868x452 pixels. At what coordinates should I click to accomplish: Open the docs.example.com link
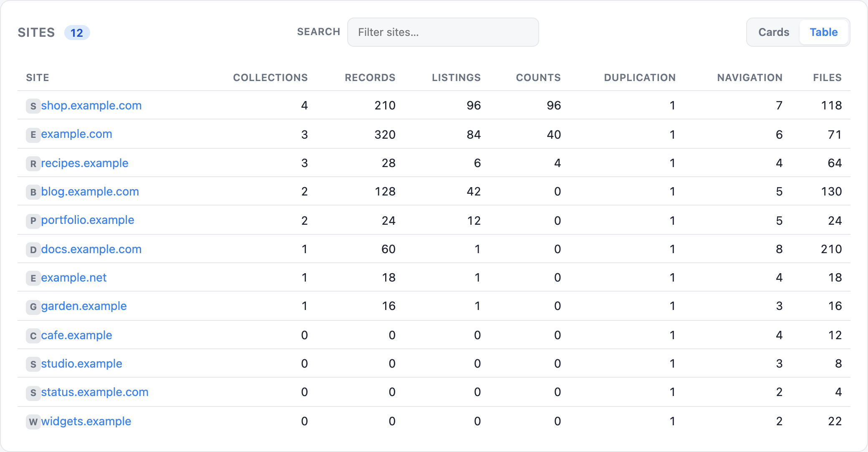91,249
